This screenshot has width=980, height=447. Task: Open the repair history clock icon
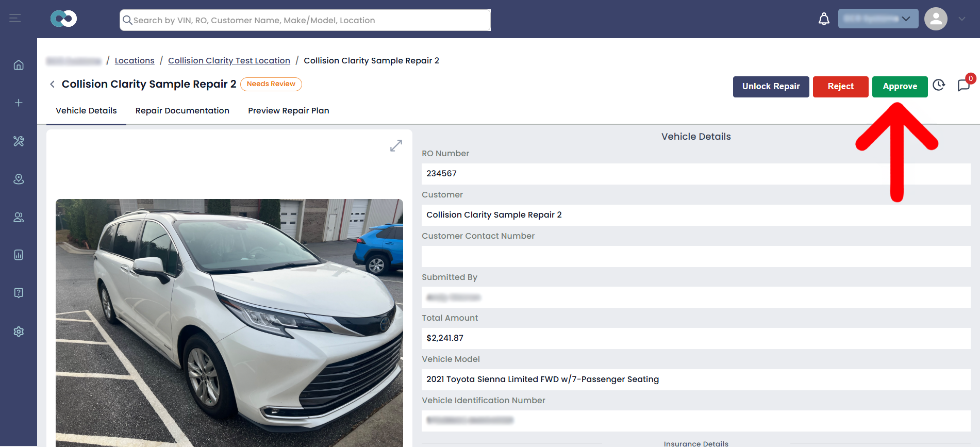tap(939, 85)
